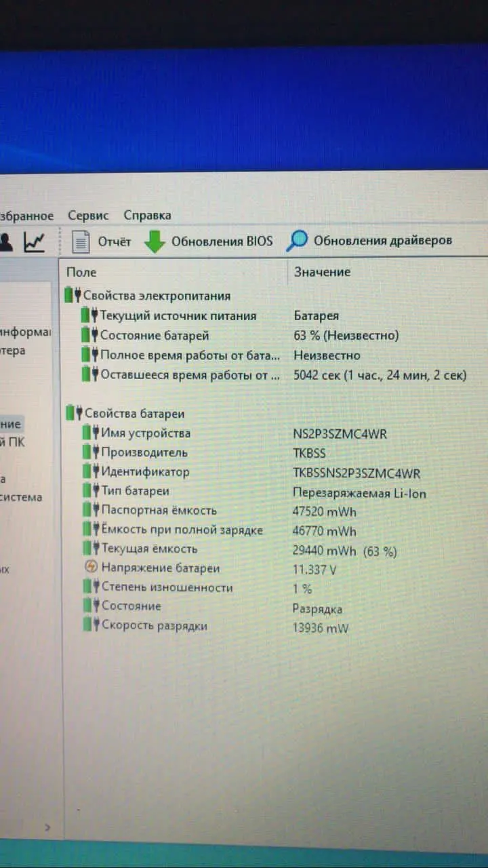Click the Поле column header

(81, 272)
